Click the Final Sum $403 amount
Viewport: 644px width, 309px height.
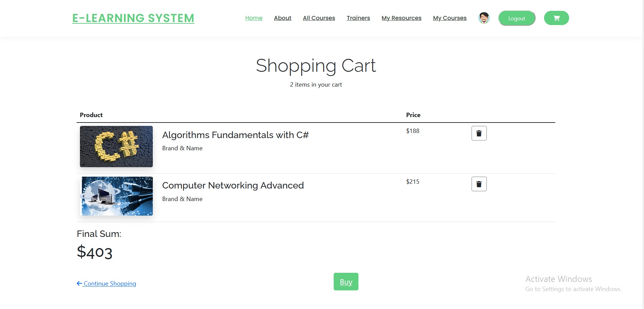point(95,251)
